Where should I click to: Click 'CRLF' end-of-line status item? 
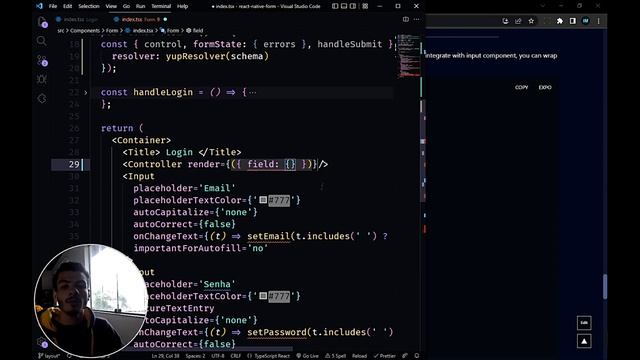236,356
